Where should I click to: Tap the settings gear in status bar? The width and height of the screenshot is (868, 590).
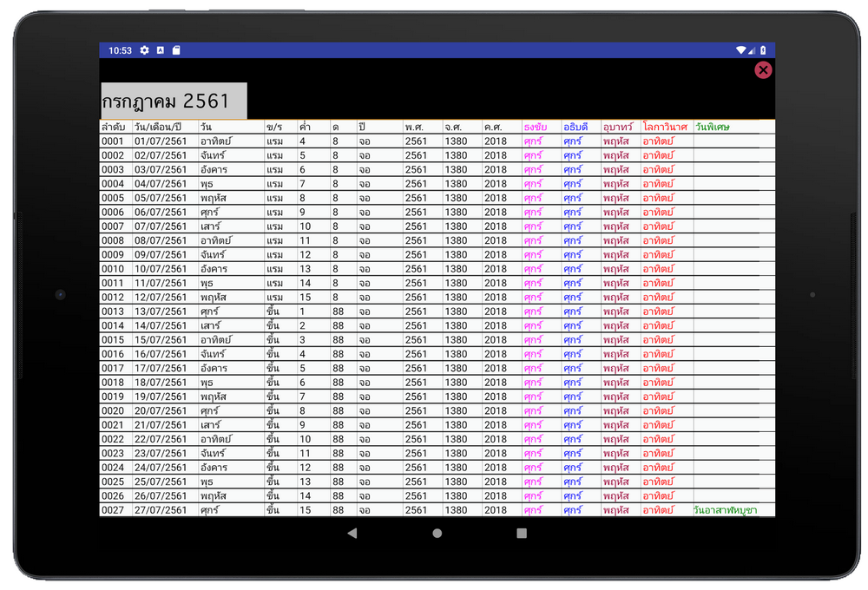(144, 50)
